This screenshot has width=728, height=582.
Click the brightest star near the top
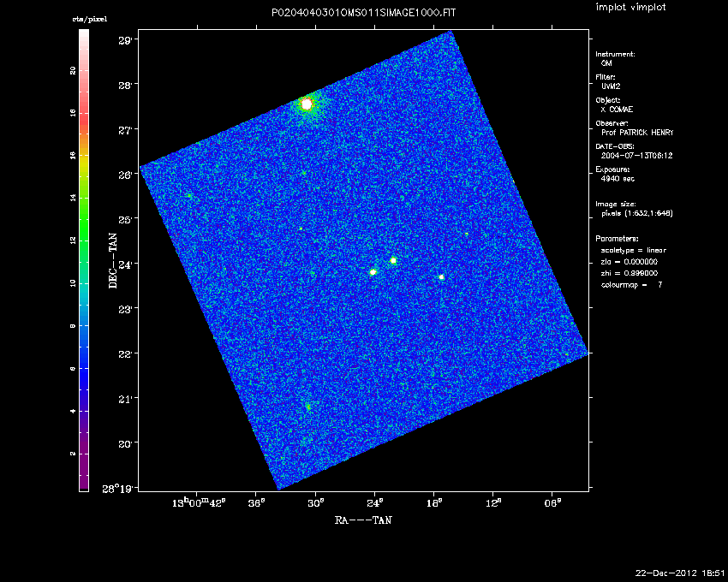click(307, 104)
